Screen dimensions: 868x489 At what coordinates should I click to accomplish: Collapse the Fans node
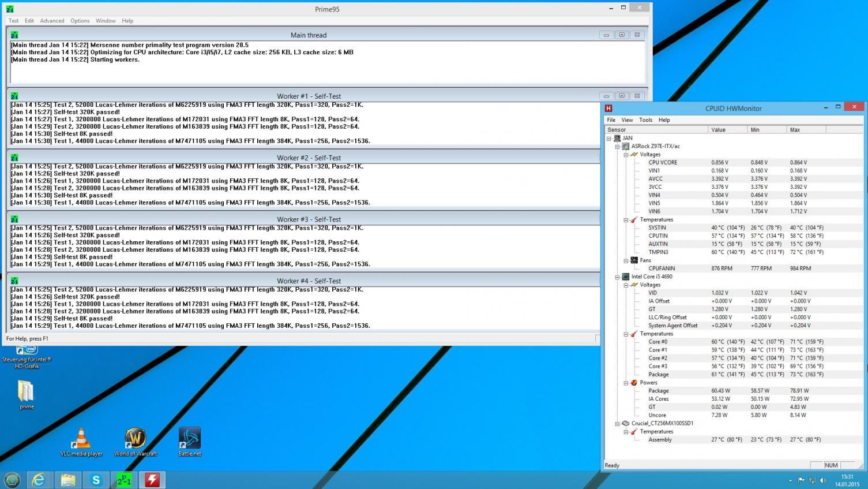pos(626,260)
